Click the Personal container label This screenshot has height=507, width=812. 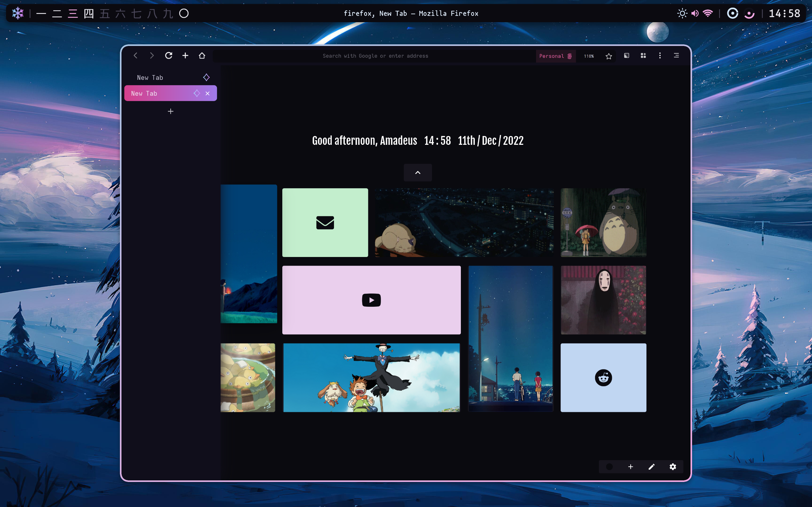click(x=555, y=56)
